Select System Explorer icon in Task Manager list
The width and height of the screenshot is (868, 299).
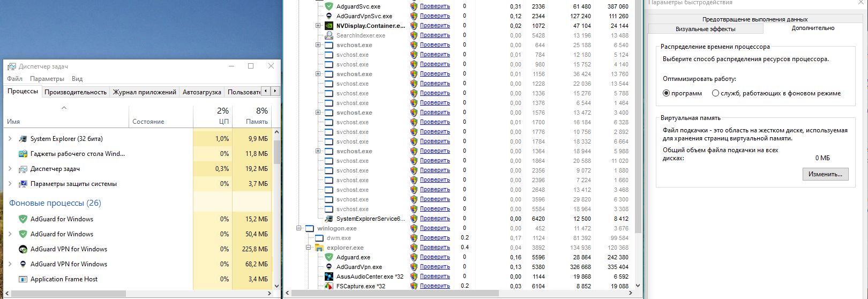[x=23, y=139]
